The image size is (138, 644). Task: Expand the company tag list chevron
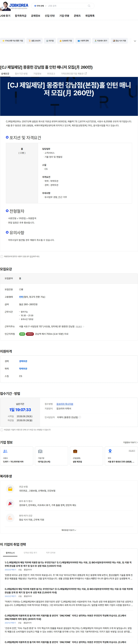(x=135, y=41)
